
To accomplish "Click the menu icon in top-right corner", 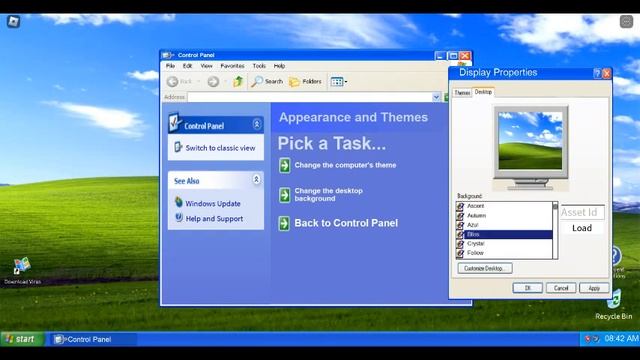I will pos(626,22).
